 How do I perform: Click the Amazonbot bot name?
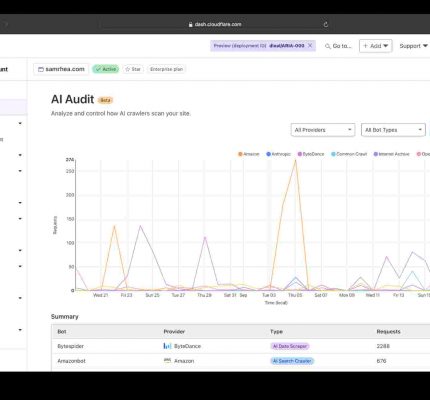(71, 361)
